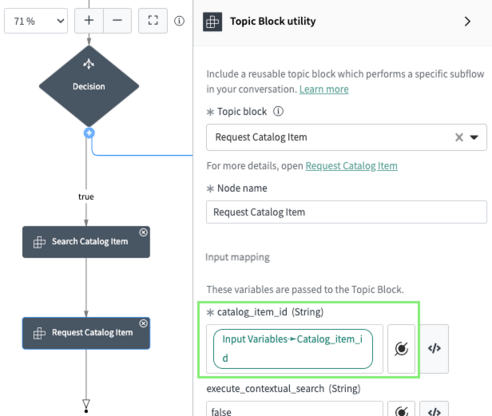The height and width of the screenshot is (416, 492).
Task: Delete the Request Catalog Item node
Action: pos(143,323)
